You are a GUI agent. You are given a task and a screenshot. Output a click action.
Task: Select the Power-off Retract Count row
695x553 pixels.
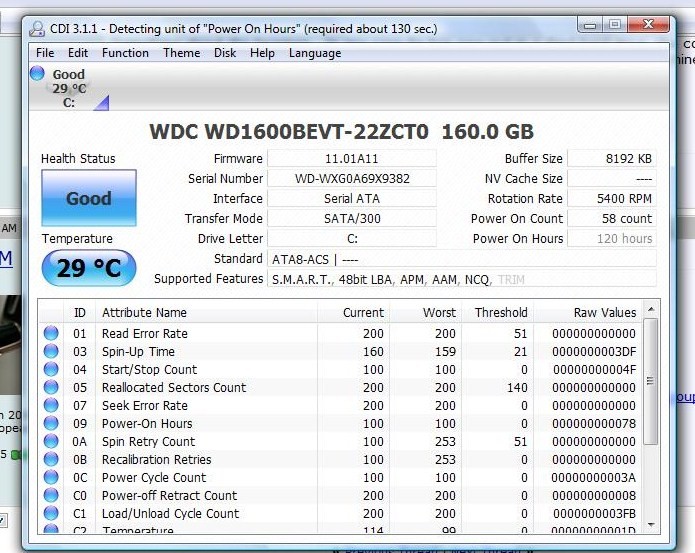click(x=340, y=495)
